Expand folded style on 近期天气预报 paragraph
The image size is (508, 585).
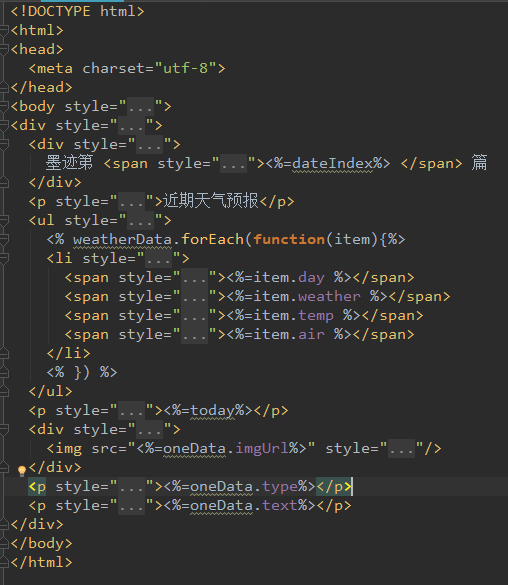pyautogui.click(x=131, y=201)
